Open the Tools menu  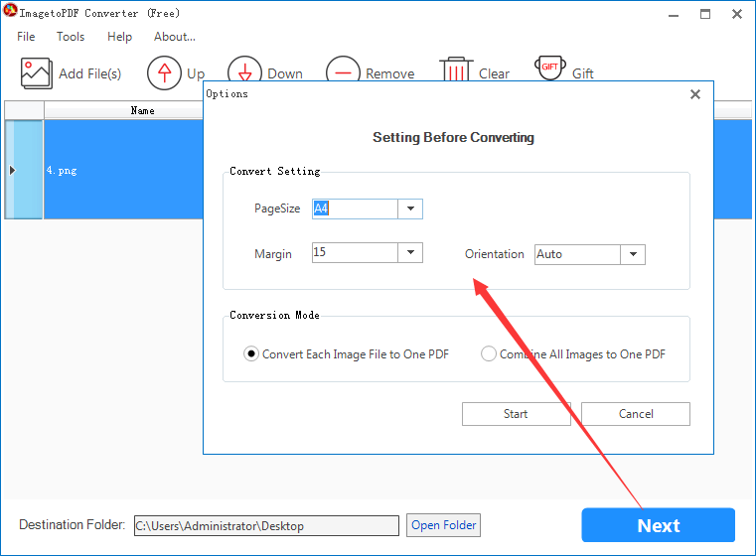71,37
